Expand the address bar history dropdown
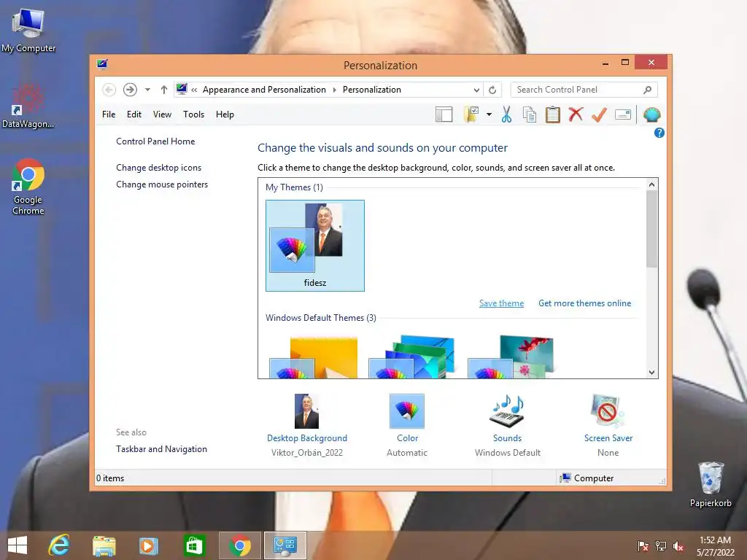Screen dimensions: 747x560 coord(476,90)
